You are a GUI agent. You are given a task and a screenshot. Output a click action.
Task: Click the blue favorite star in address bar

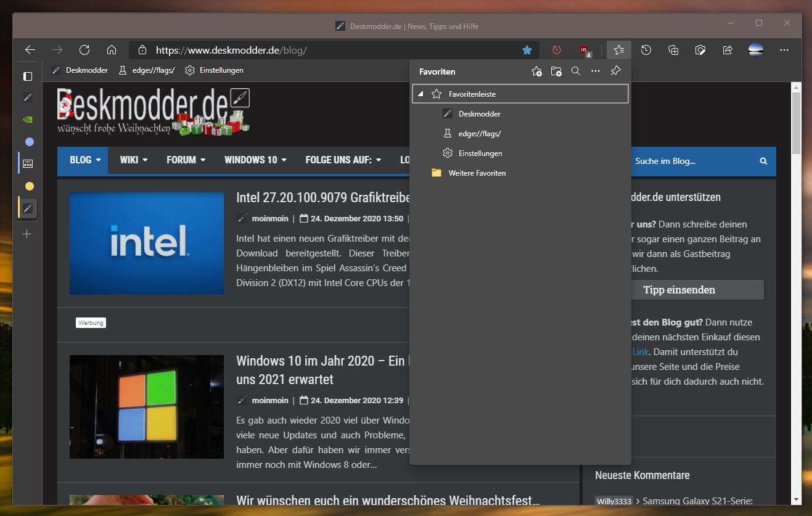527,50
